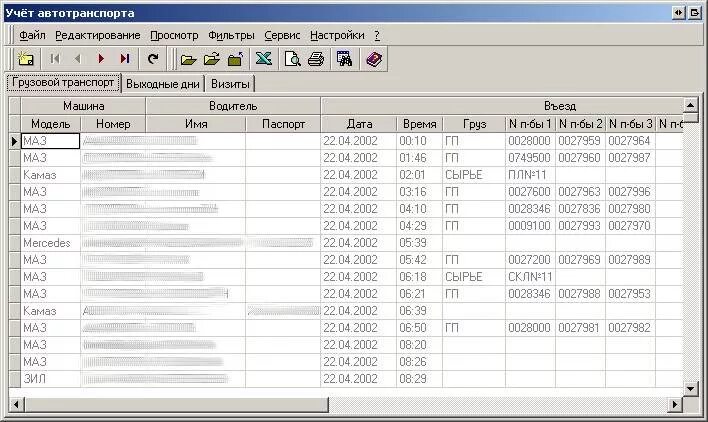Select the Камаз cell in 02:01 row

tap(51, 175)
